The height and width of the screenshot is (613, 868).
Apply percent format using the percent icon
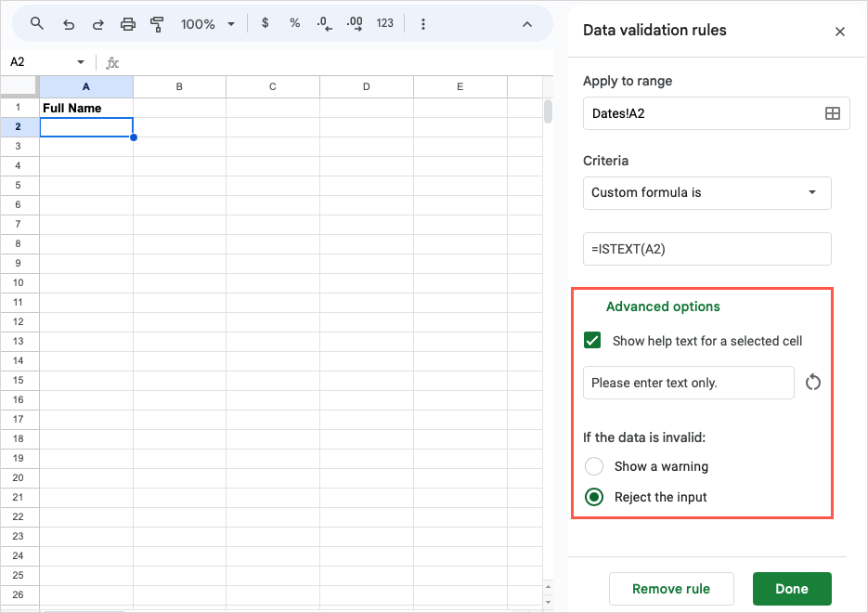point(294,23)
